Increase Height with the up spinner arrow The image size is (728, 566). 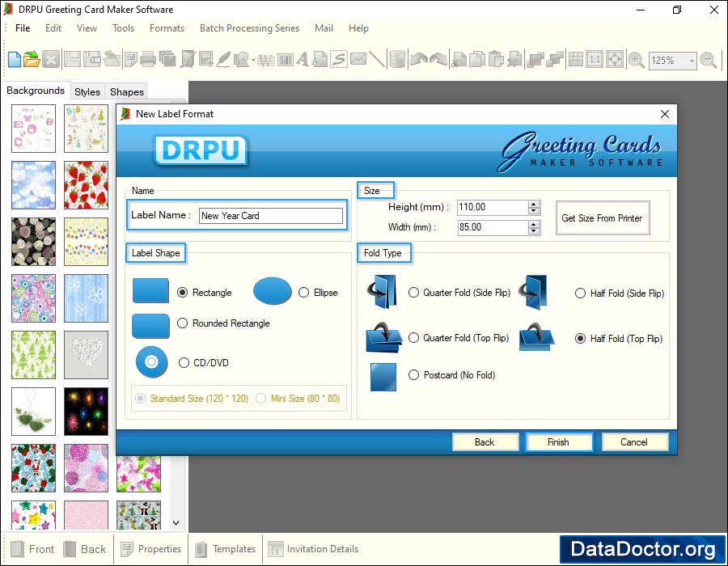(534, 204)
